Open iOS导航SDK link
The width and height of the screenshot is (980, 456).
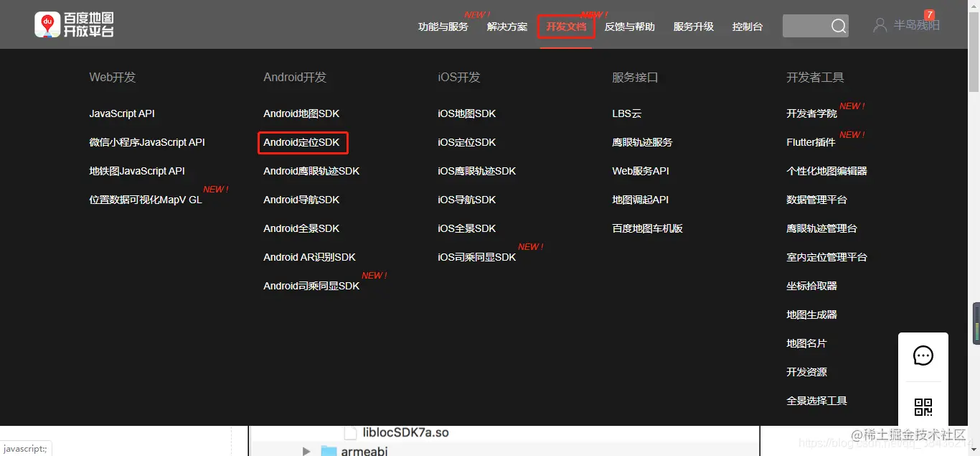point(467,200)
